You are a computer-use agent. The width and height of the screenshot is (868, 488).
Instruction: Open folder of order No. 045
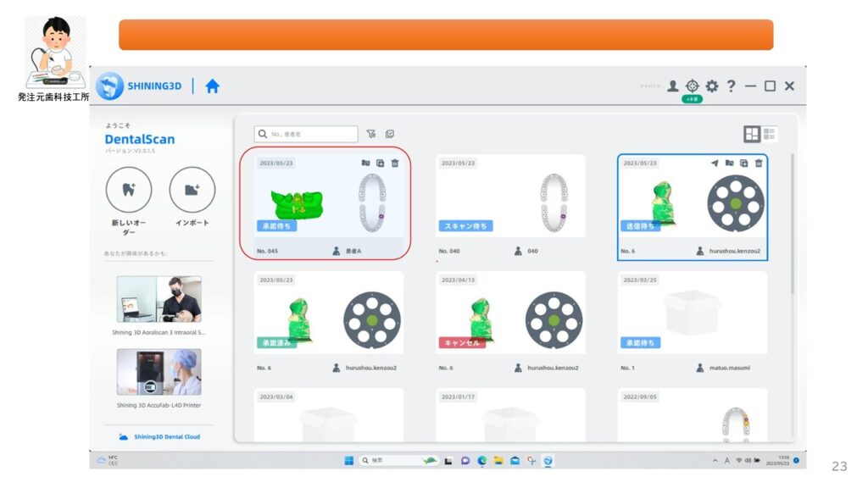[366, 163]
